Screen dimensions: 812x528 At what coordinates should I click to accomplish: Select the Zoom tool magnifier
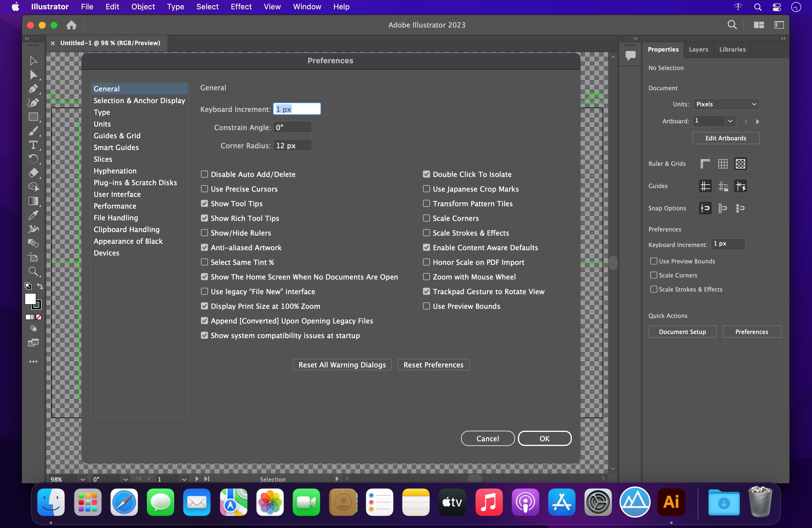[33, 272]
